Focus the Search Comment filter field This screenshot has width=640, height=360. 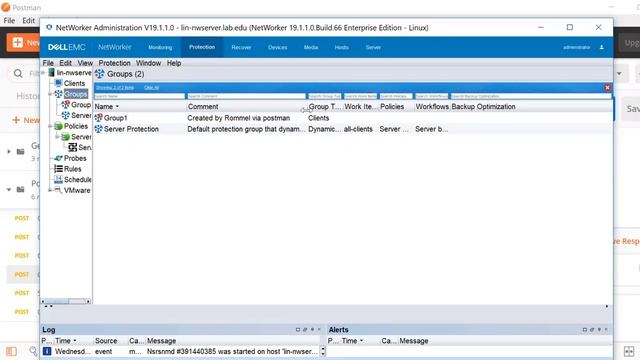(246, 96)
